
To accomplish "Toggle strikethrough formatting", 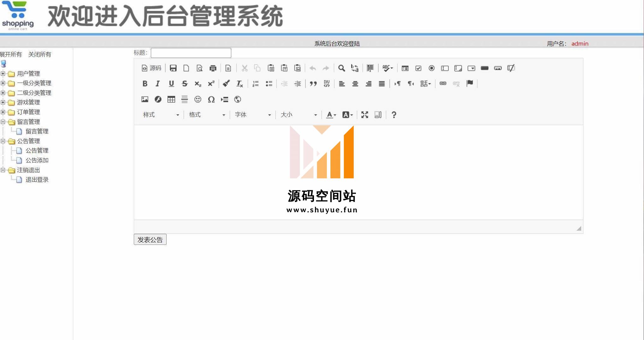I will click(x=185, y=84).
